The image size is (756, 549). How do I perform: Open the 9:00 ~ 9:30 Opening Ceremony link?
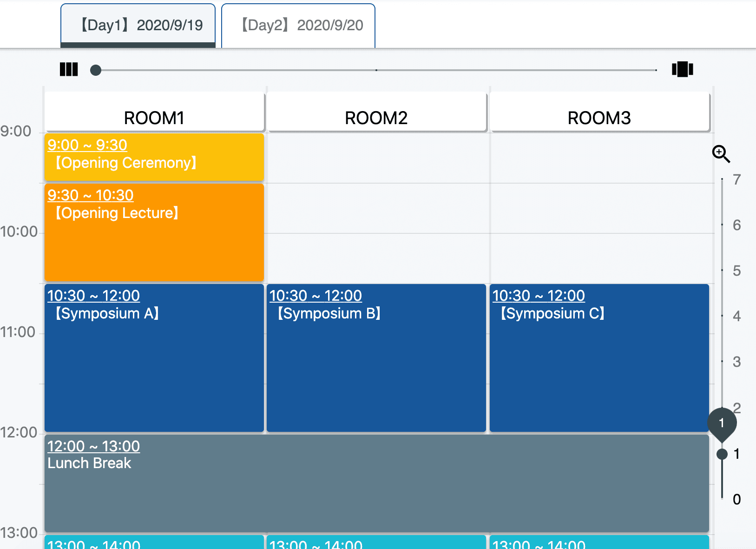point(87,145)
